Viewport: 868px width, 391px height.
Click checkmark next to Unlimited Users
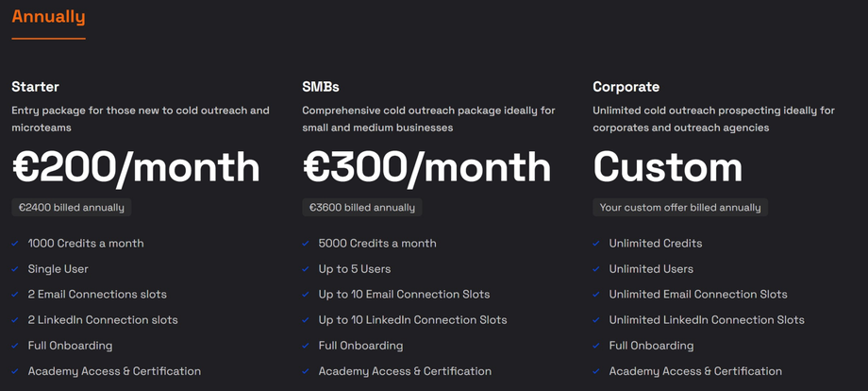(596, 269)
